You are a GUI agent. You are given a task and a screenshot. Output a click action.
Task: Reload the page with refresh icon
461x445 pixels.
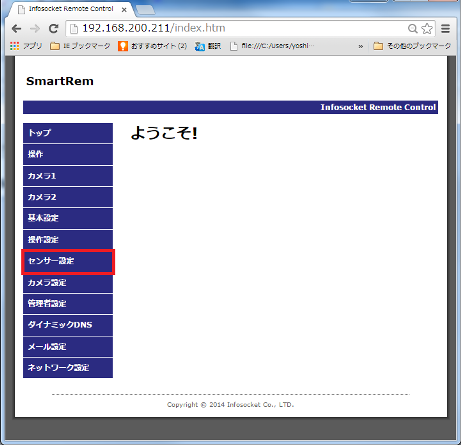[54, 29]
